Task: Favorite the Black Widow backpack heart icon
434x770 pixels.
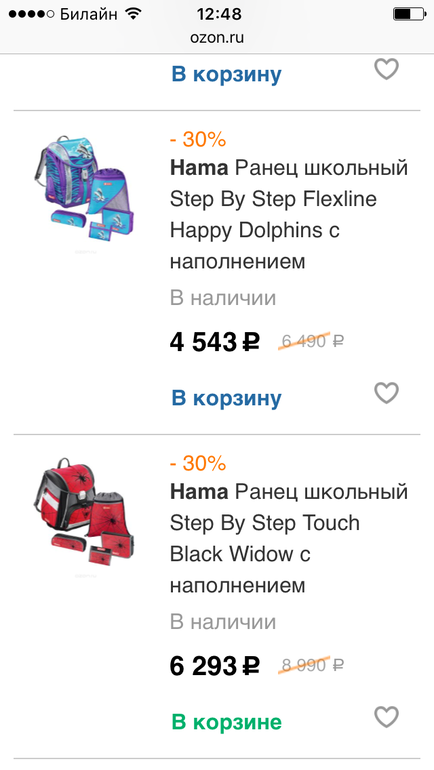Action: click(386, 717)
